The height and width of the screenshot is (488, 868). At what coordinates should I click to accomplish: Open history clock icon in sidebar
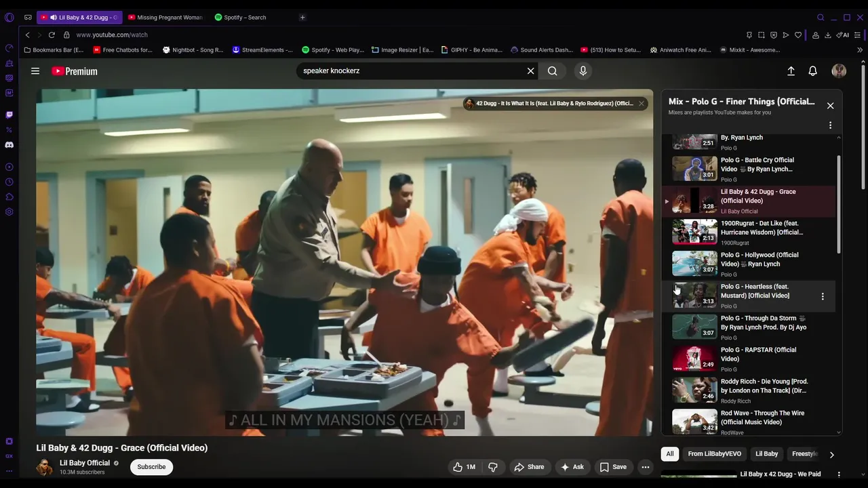coord(9,182)
